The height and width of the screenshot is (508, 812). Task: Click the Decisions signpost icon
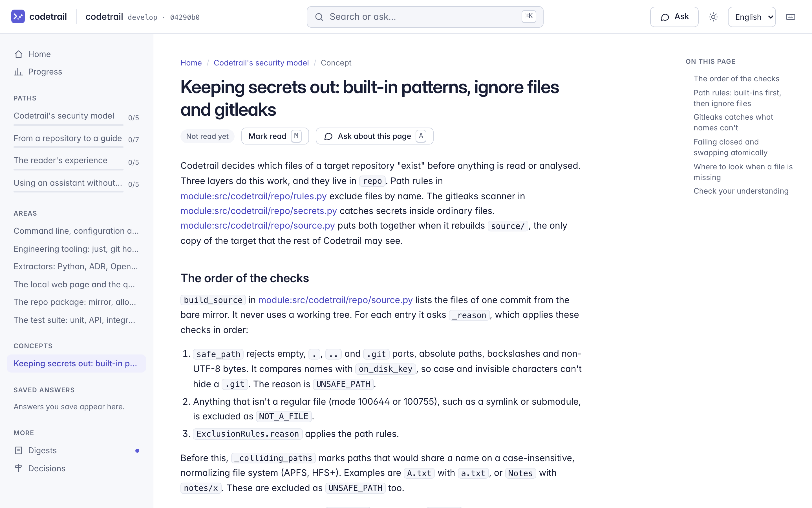pos(18,468)
